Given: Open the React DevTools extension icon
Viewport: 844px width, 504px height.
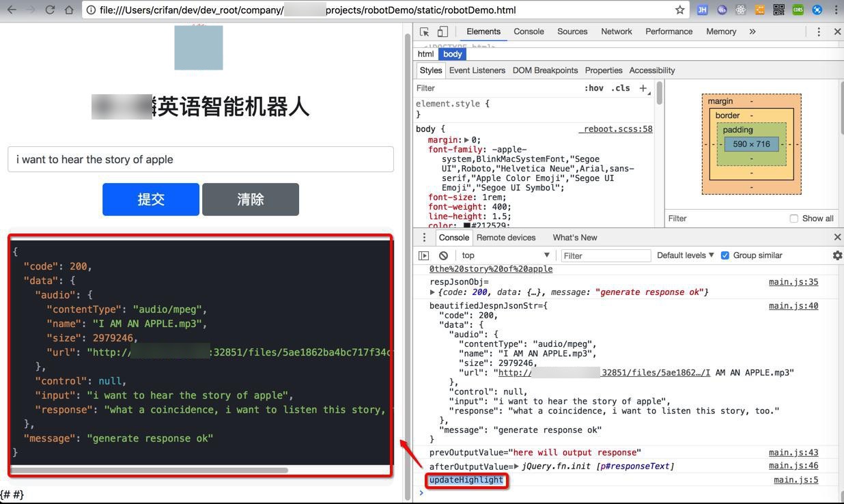Looking at the screenshot, I should (x=741, y=10).
